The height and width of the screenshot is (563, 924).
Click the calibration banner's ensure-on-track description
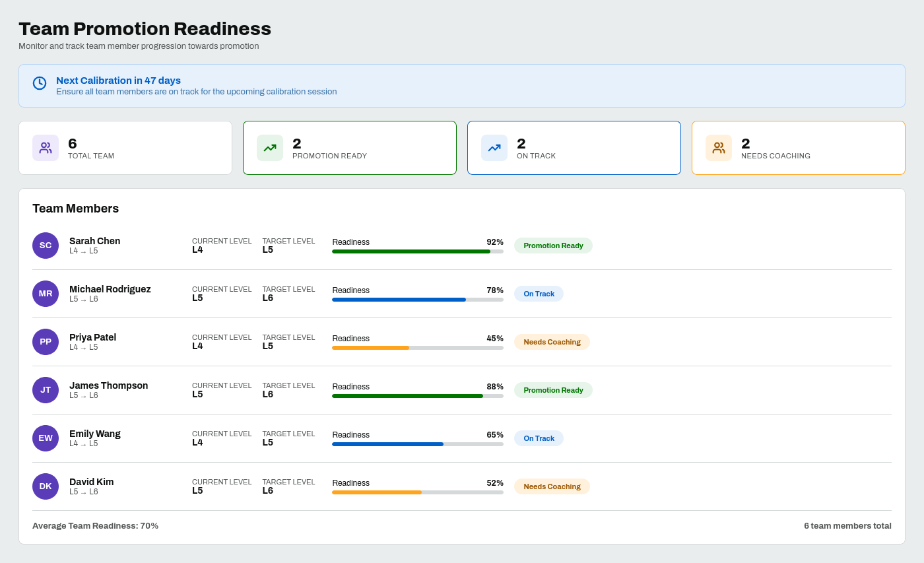pyautogui.click(x=197, y=92)
